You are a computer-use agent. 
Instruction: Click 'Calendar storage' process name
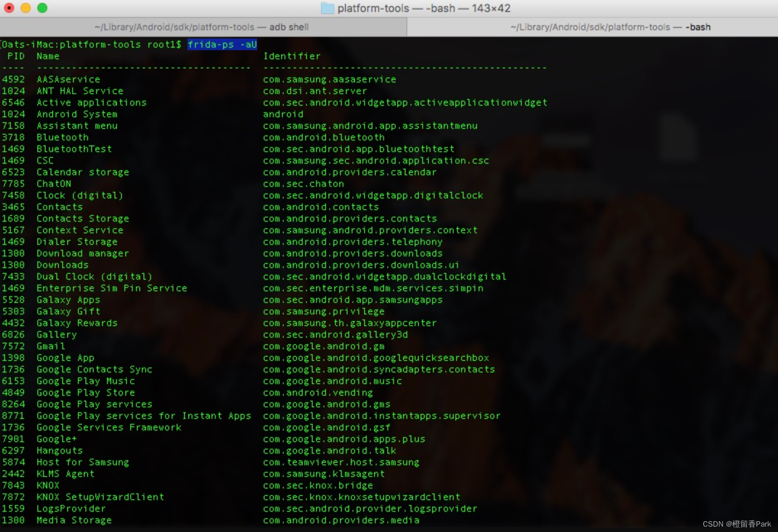click(83, 172)
